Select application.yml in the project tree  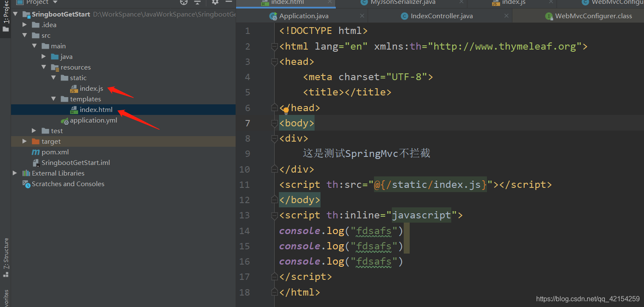pos(93,120)
